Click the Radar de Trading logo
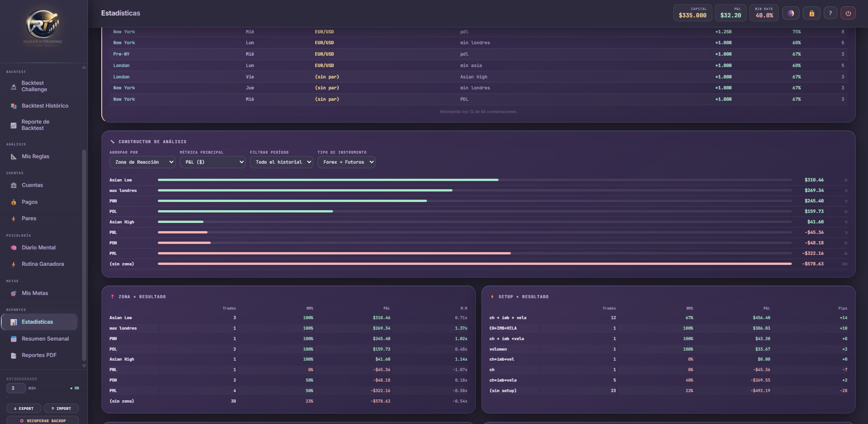Viewport: 868px width, 424px height. click(x=43, y=28)
